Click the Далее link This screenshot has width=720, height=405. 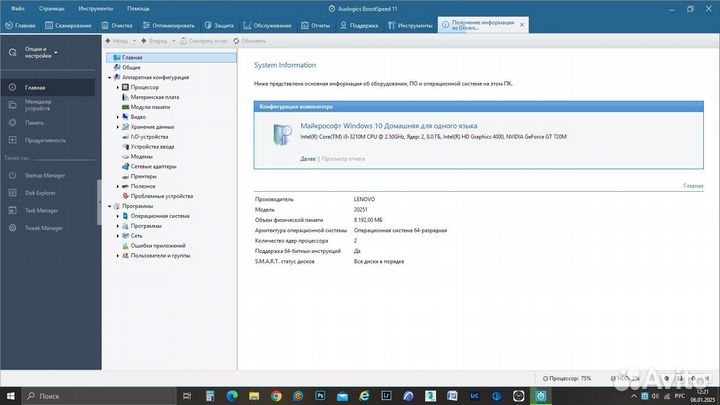[308, 159]
